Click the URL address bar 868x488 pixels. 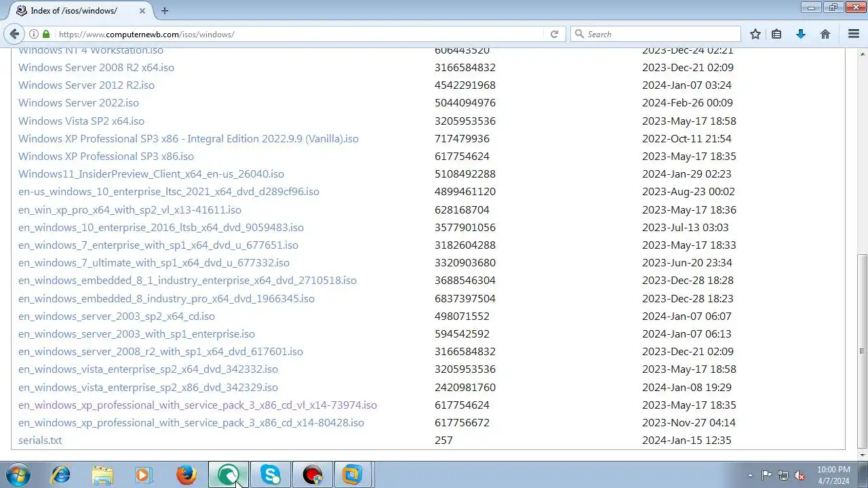tap(296, 34)
